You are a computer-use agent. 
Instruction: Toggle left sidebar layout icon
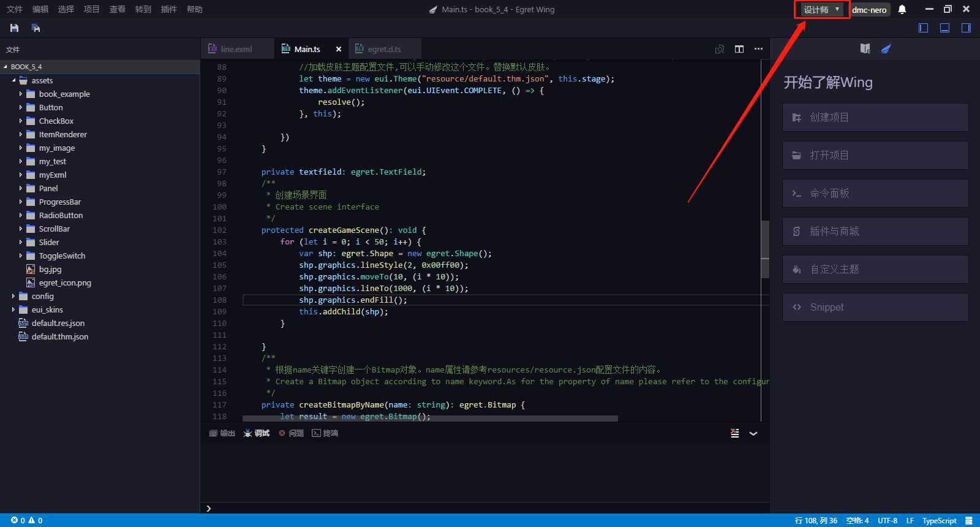point(924,28)
